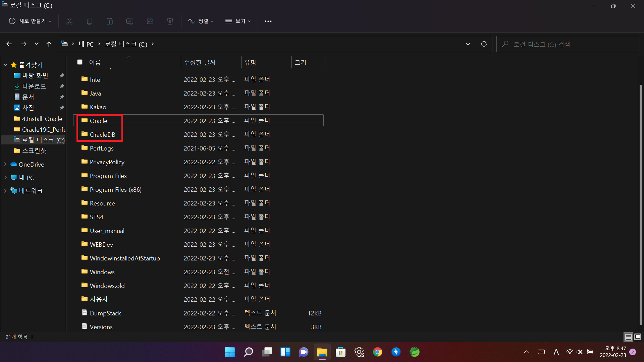Open the three-dot more options menu

click(x=268, y=21)
